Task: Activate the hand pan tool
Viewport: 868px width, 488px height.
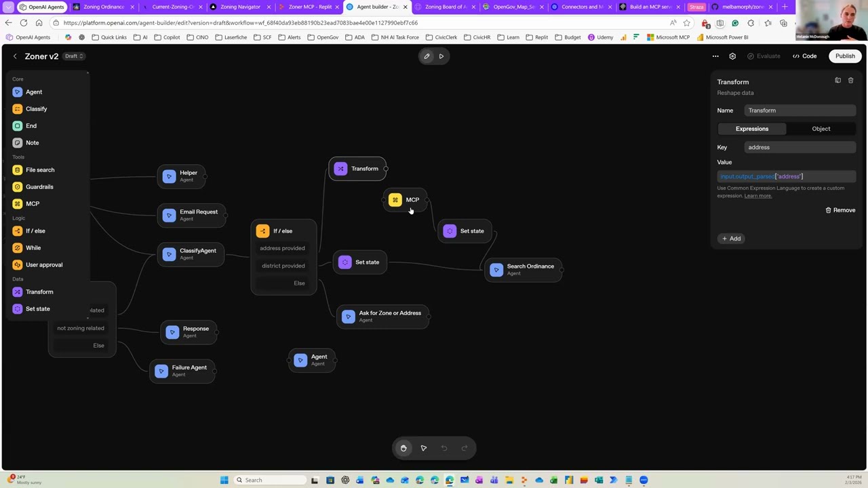Action: [403, 448]
